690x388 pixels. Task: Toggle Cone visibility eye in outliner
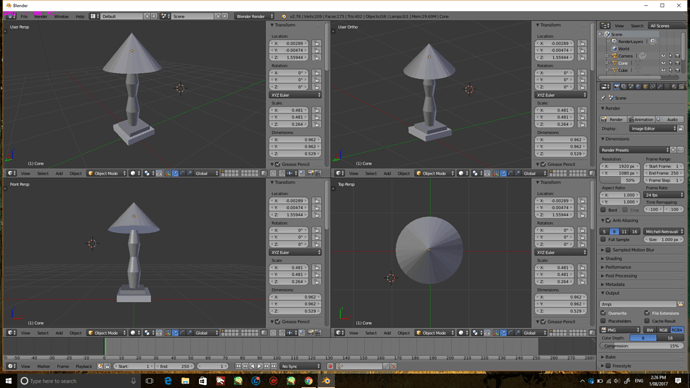[663, 63]
